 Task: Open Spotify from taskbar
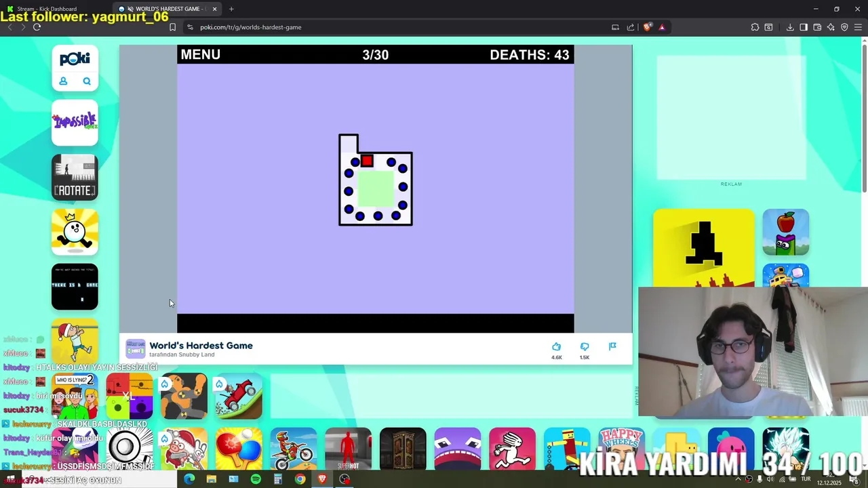[256, 479]
